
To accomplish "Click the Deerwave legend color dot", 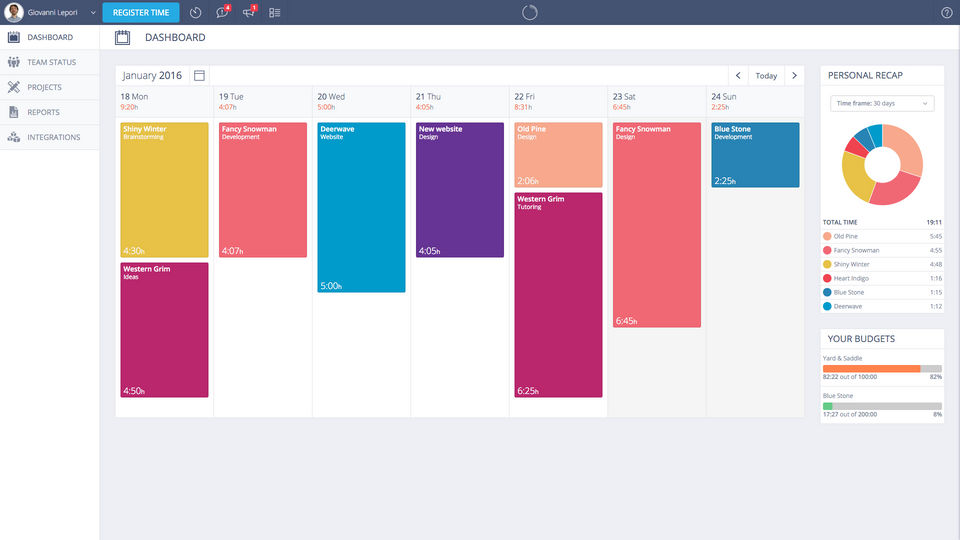I will pyautogui.click(x=827, y=306).
